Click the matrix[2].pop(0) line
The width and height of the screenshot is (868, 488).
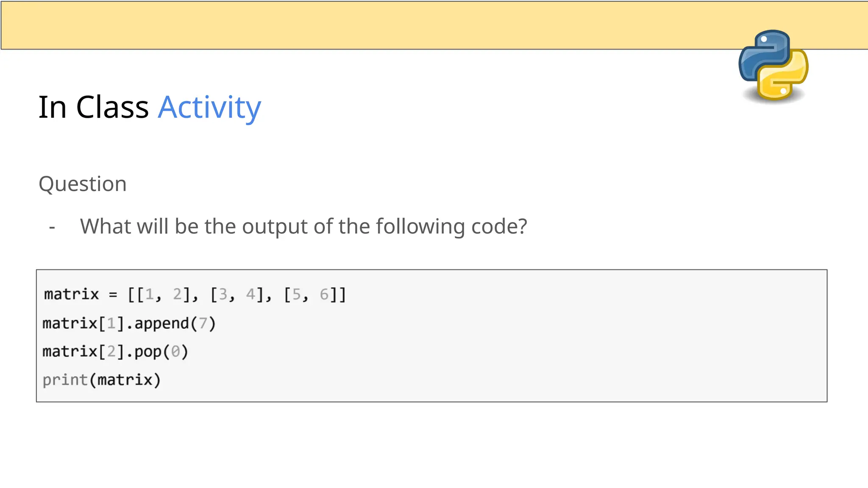(x=115, y=352)
